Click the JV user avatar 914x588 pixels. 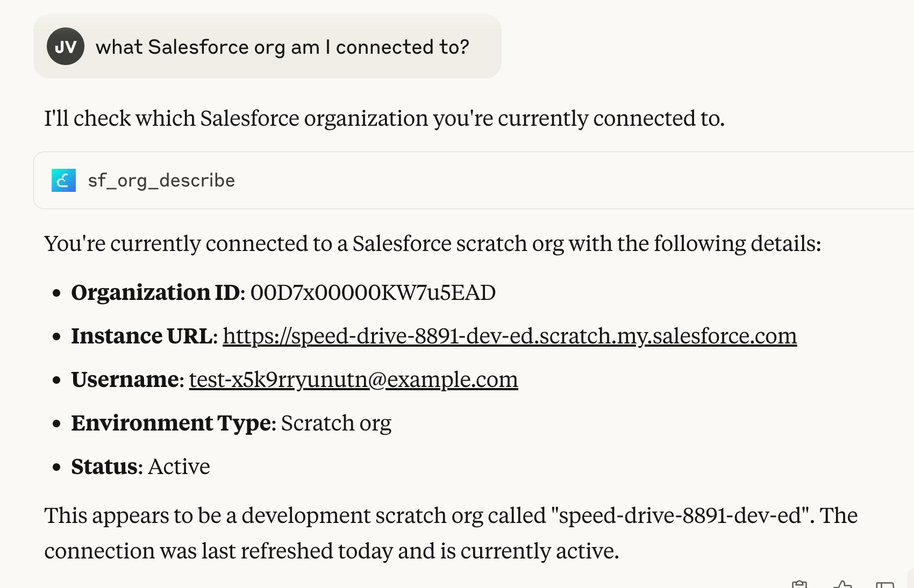coord(66,47)
